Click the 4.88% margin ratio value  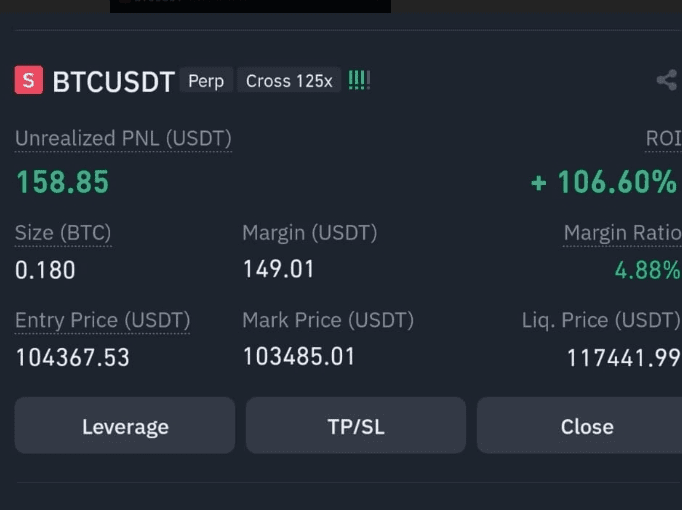click(647, 270)
